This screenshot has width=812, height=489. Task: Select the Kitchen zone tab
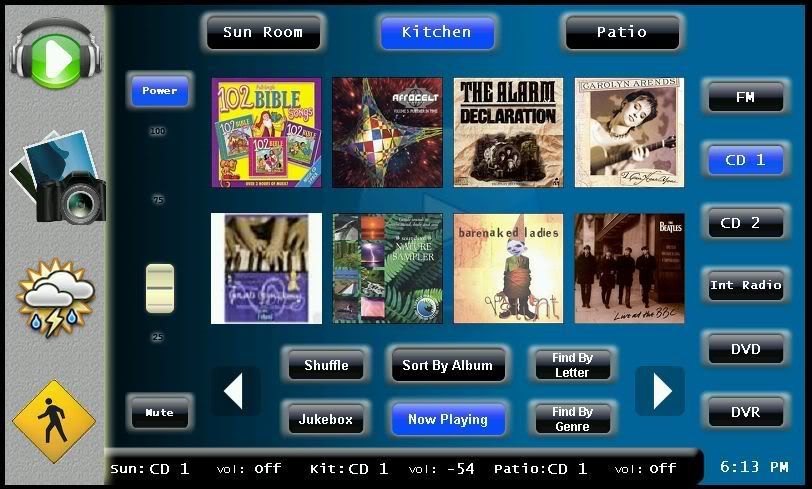coord(437,32)
